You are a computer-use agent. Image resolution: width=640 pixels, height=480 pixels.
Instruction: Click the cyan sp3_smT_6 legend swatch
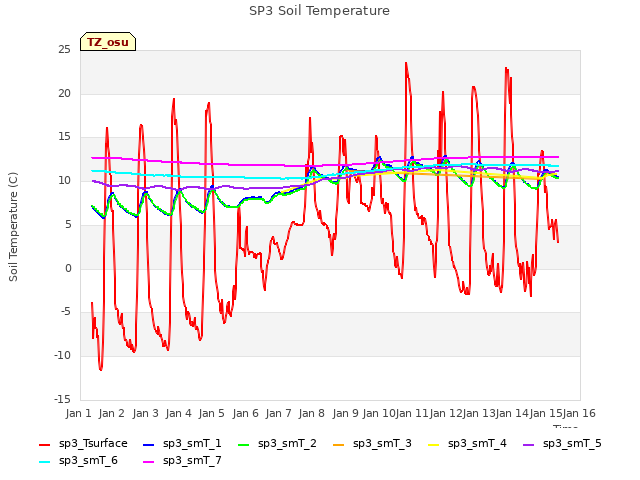coord(44,462)
